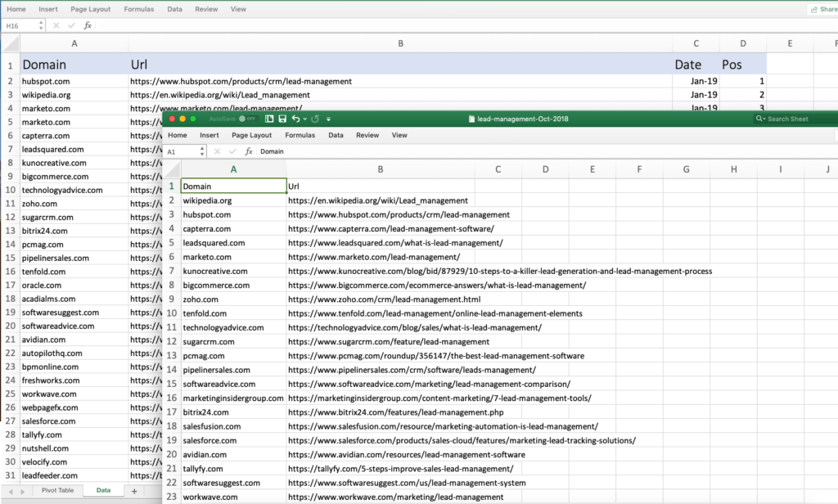The width and height of the screenshot is (838, 504).
Task: Click hubspot lead-management URL in back window
Action: click(241, 81)
